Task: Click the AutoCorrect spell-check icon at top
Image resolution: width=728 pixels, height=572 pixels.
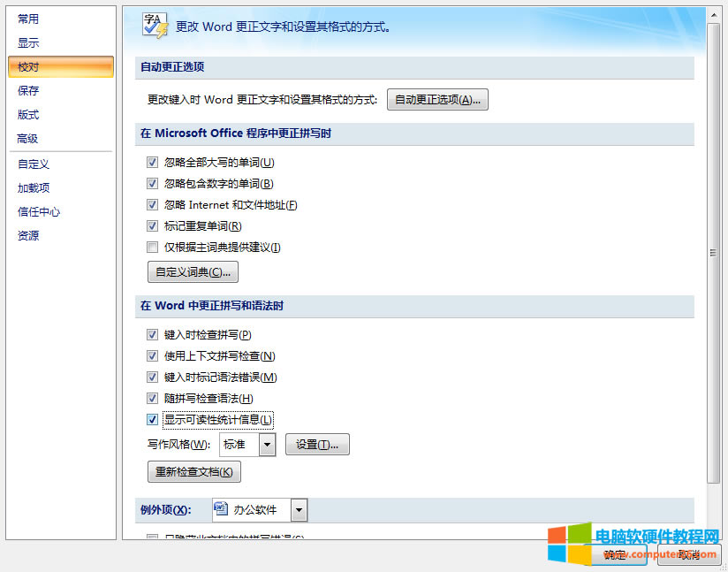Action: [153, 25]
